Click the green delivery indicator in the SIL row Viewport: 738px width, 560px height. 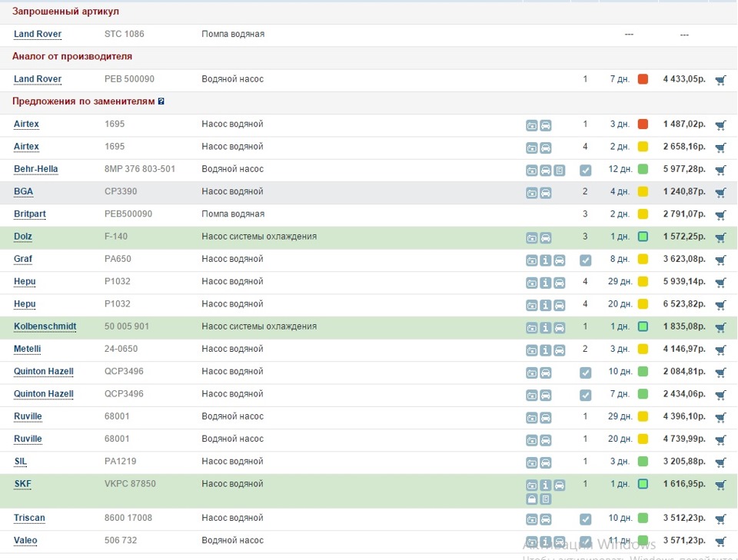pyautogui.click(x=643, y=462)
